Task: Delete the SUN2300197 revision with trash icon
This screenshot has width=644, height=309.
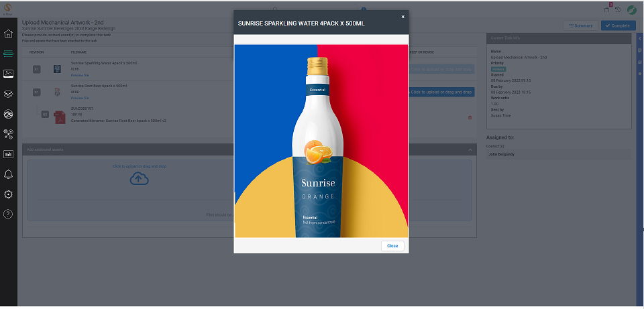Action: pos(470,117)
